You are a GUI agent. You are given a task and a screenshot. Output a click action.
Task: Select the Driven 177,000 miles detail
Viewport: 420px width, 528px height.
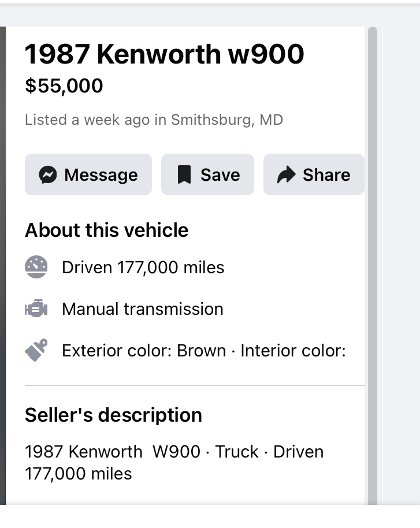tap(143, 267)
